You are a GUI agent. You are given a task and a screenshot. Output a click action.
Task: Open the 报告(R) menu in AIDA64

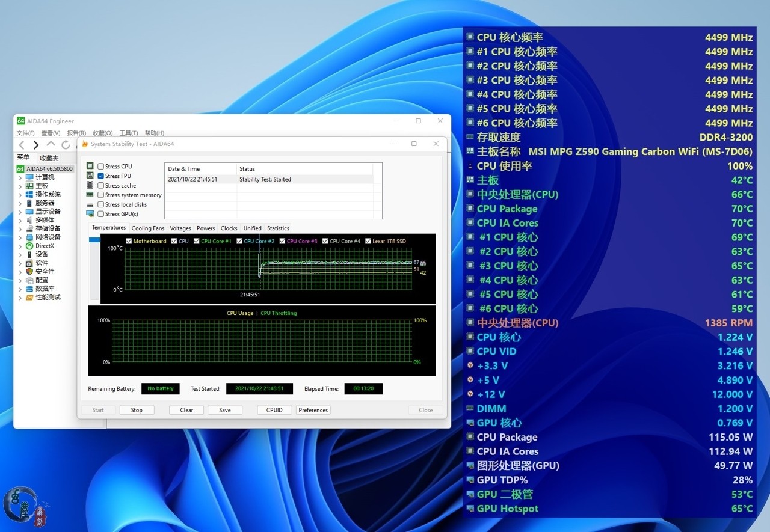(76, 133)
